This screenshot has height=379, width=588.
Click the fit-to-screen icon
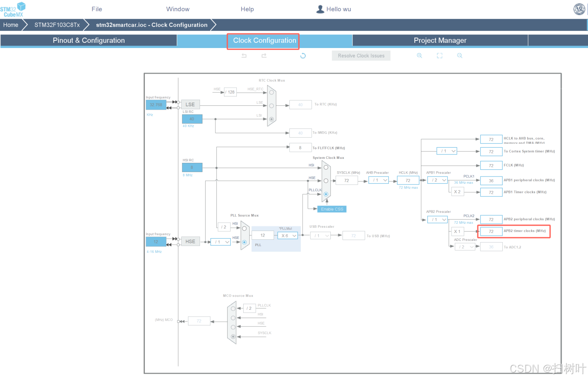pos(440,56)
